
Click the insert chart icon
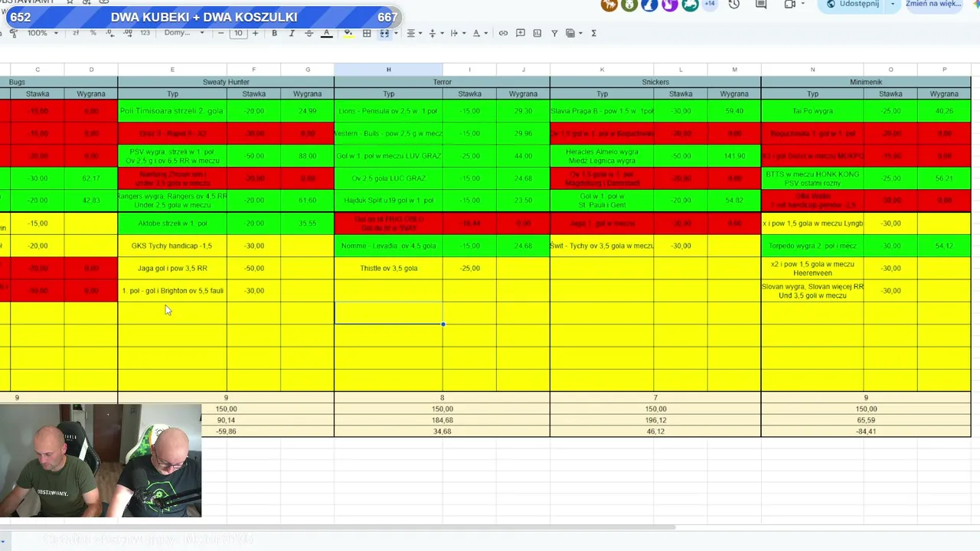click(x=537, y=34)
